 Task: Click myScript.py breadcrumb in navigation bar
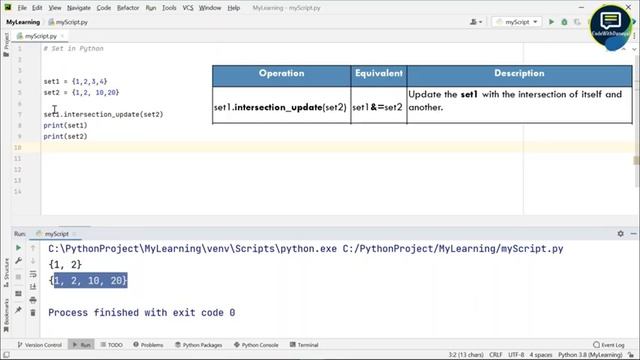pos(68,22)
